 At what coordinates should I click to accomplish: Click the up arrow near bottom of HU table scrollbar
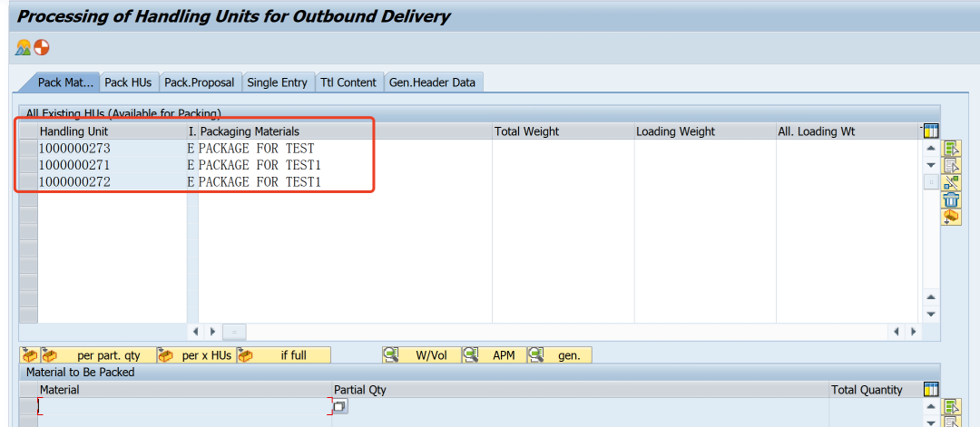click(931, 297)
